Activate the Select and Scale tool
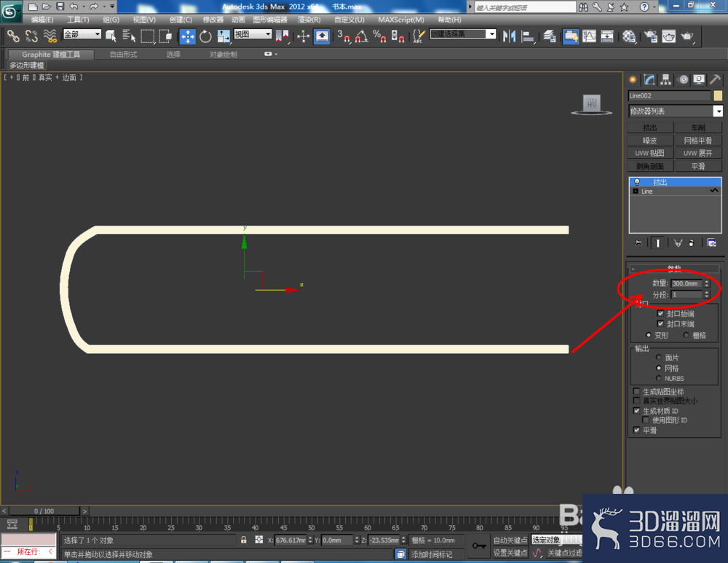The image size is (728, 563). tap(223, 36)
